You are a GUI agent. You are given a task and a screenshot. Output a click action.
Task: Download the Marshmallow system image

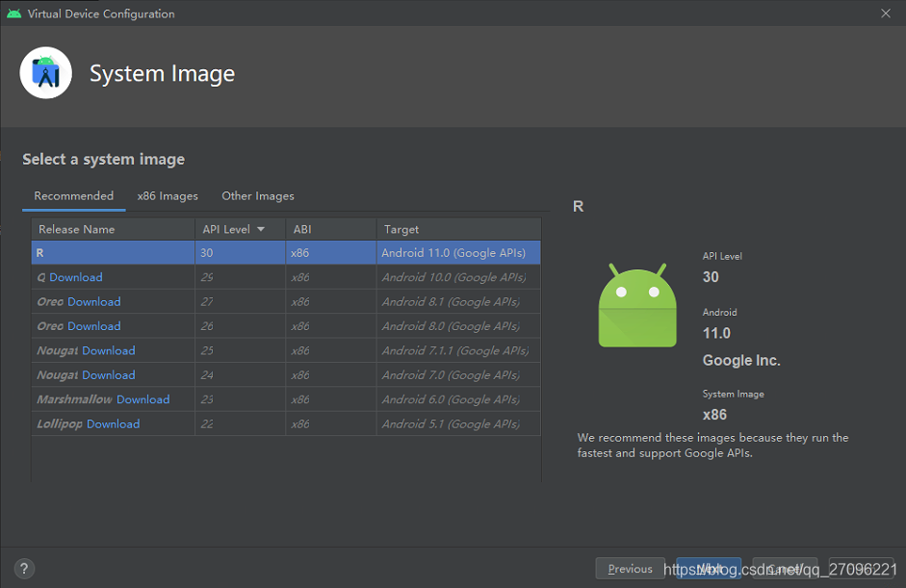coord(143,399)
